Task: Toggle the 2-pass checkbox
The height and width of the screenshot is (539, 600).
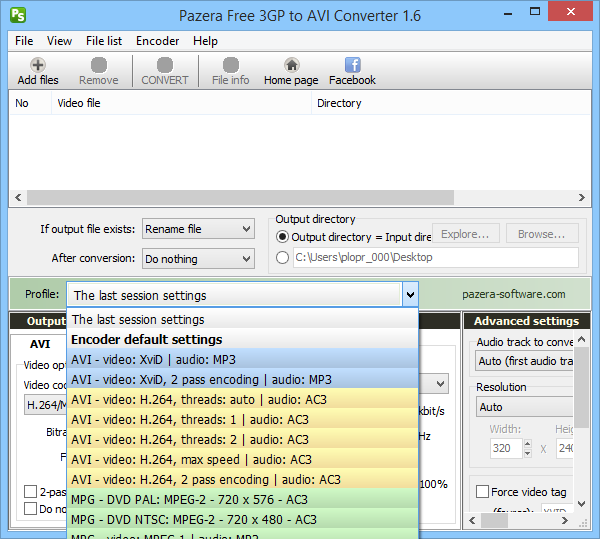Action: tap(30, 491)
